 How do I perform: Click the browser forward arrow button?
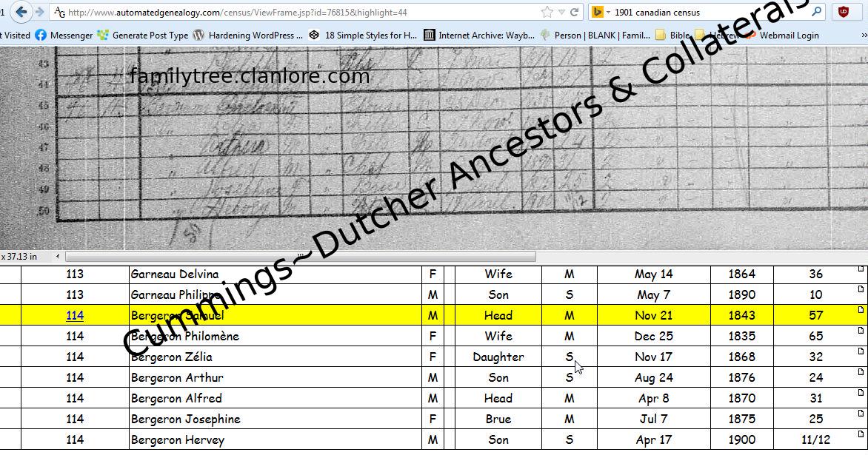[40, 12]
